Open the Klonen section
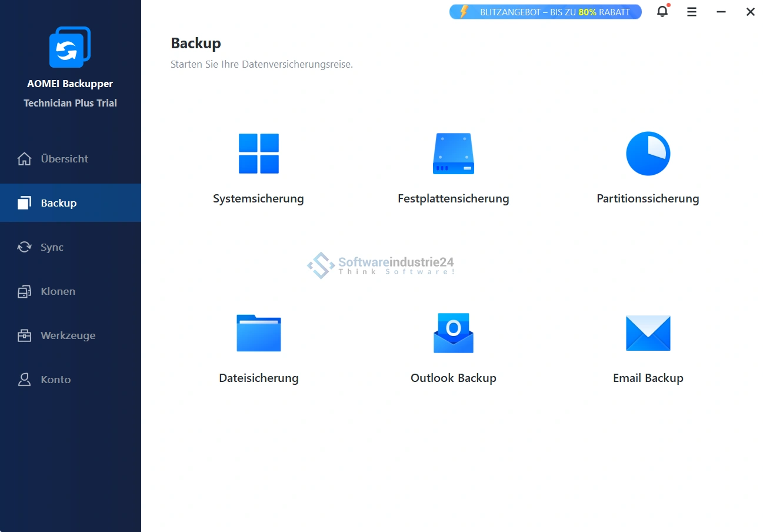The image size is (763, 532). click(58, 291)
